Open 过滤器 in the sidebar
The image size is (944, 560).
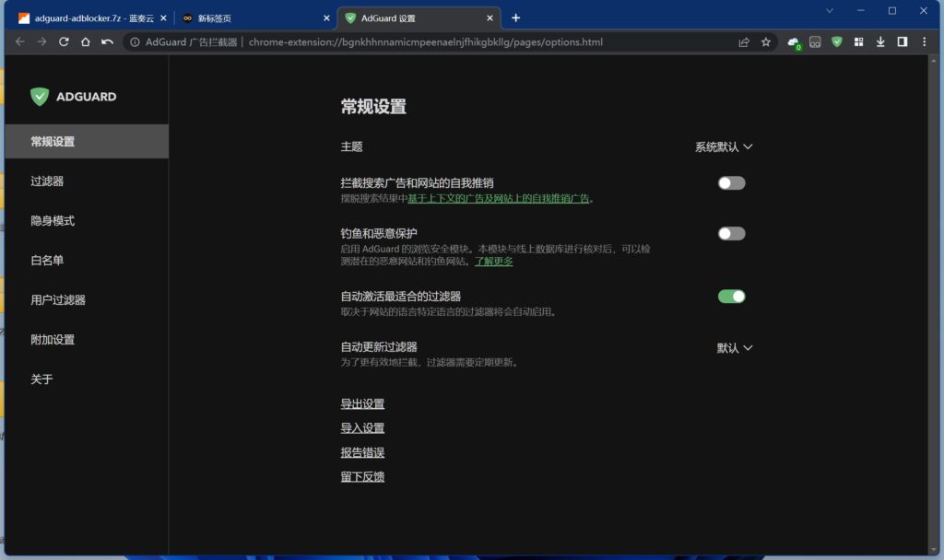pos(87,181)
